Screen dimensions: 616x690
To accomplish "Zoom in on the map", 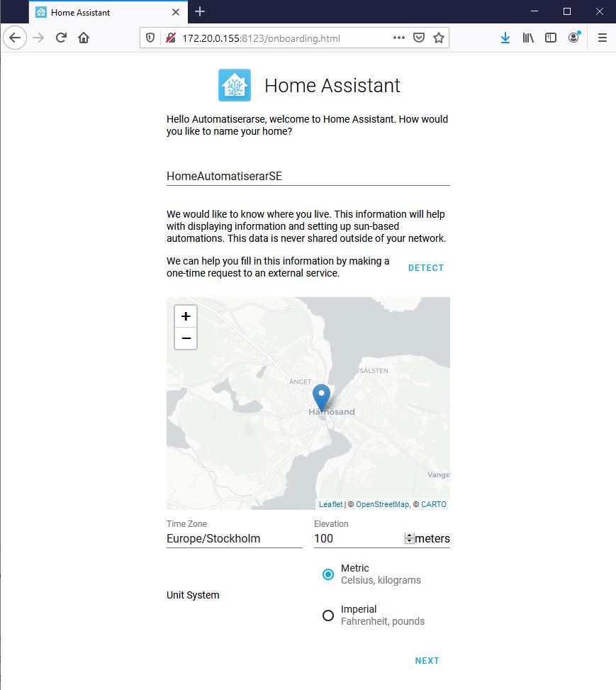I will [186, 316].
